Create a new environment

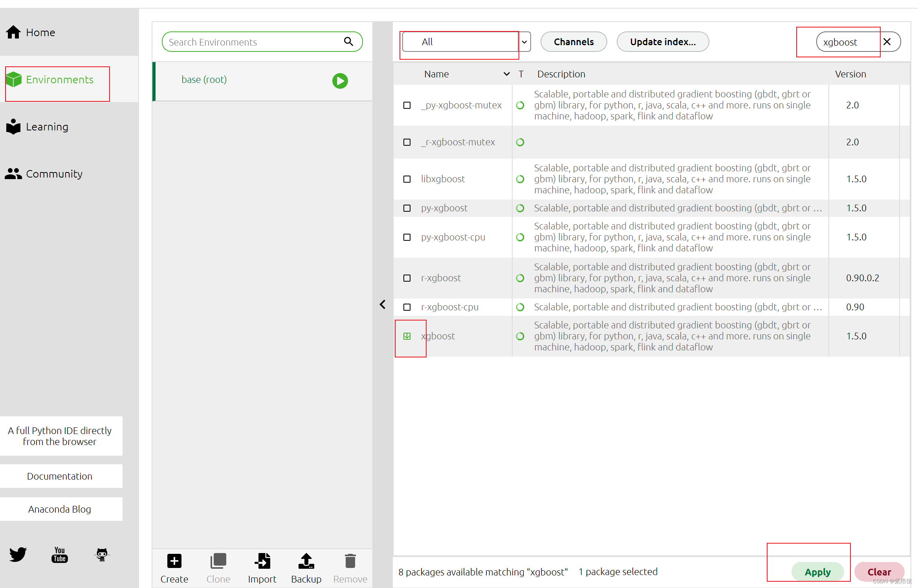[x=174, y=568]
